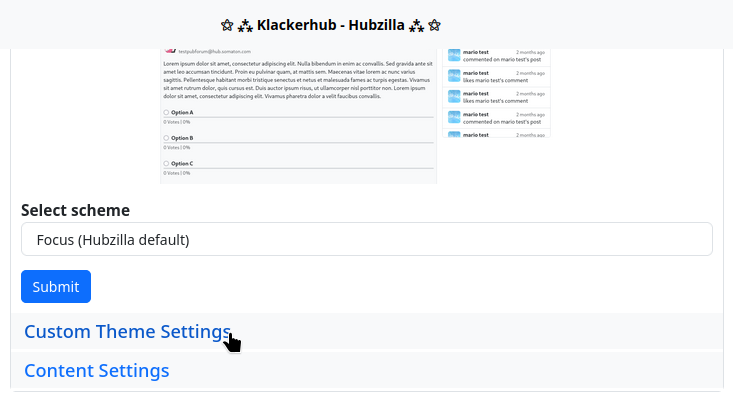The height and width of the screenshot is (400, 733).
Task: Click topmost mario test avatar in notifications
Action: [x=454, y=55]
